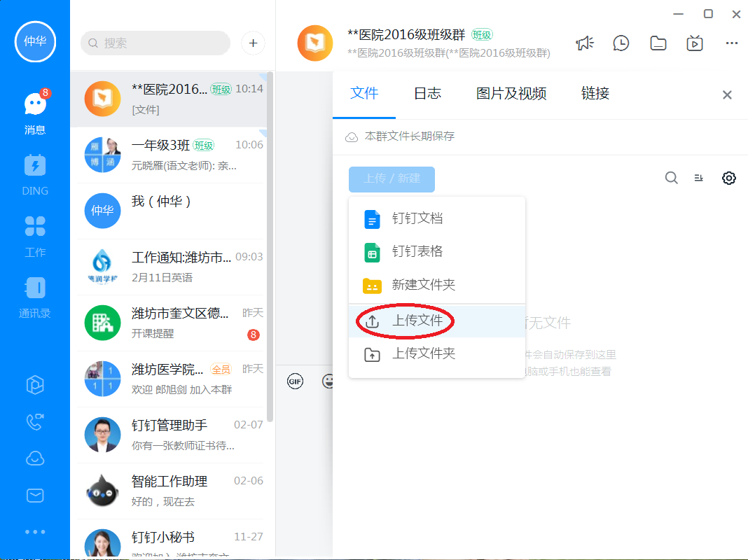Image resolution: width=748 pixels, height=560 pixels.
Task: Open the 潍坊医学院... group conversation
Action: pyautogui.click(x=169, y=379)
